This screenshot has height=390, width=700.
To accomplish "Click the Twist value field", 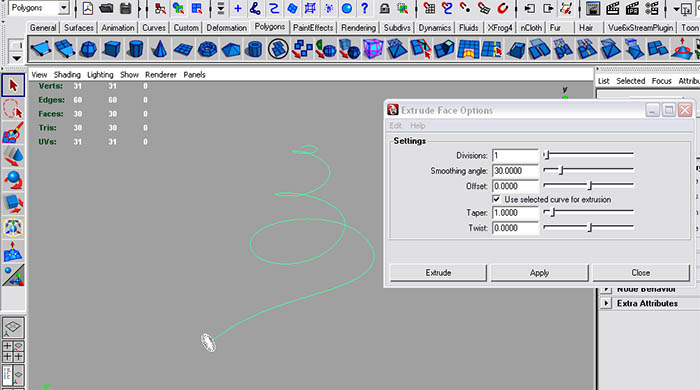I will click(515, 228).
